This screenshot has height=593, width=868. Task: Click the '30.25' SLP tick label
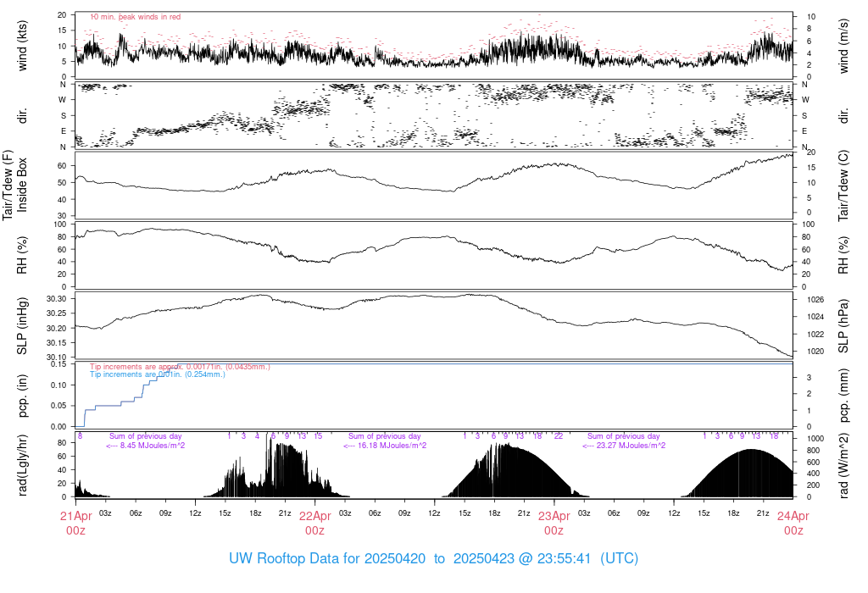click(x=57, y=313)
